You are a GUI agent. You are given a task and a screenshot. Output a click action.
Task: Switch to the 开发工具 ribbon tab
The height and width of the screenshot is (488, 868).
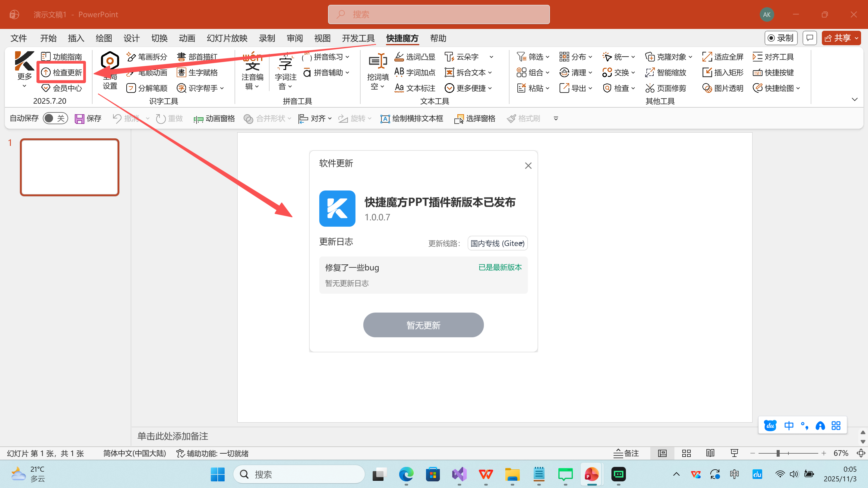pos(358,38)
